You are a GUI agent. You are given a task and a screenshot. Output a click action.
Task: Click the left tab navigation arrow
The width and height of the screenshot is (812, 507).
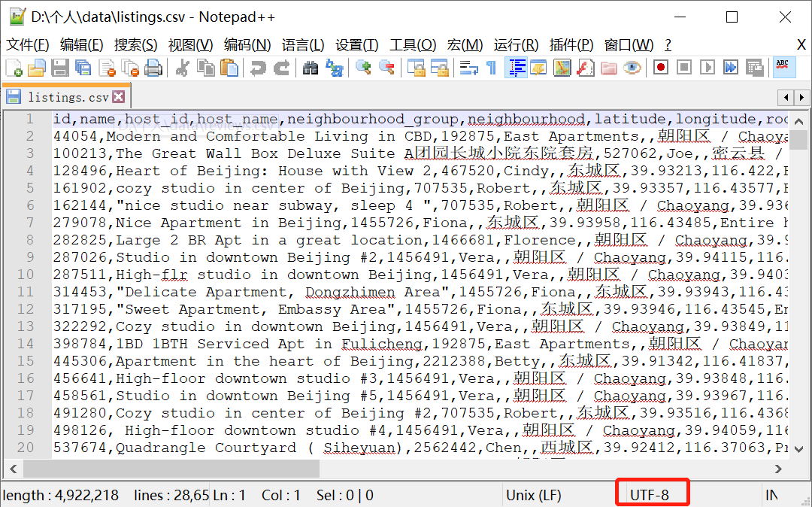[x=786, y=97]
